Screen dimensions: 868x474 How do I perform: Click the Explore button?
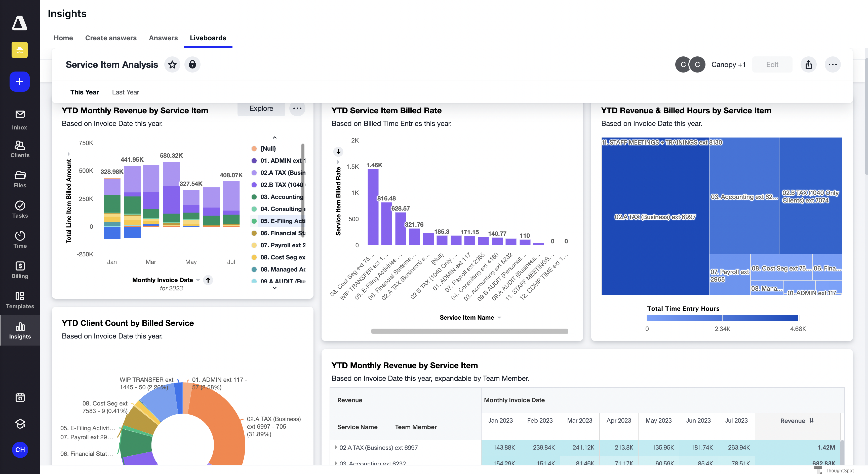tap(261, 108)
